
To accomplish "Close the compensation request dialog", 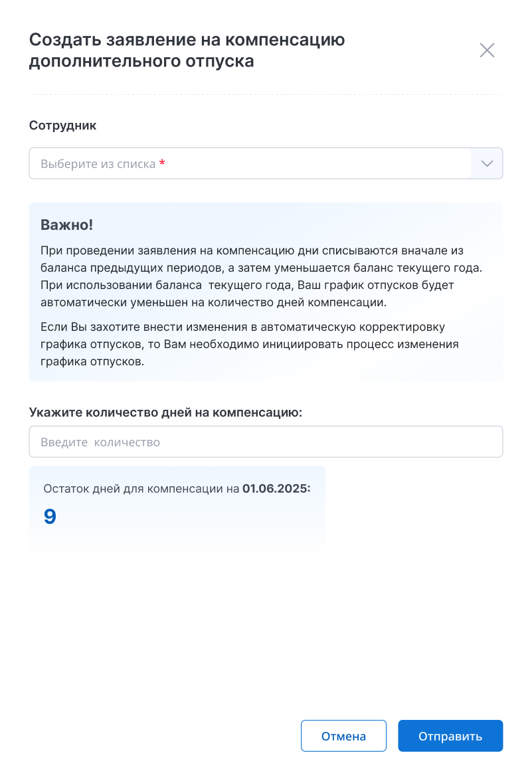I will coord(487,50).
